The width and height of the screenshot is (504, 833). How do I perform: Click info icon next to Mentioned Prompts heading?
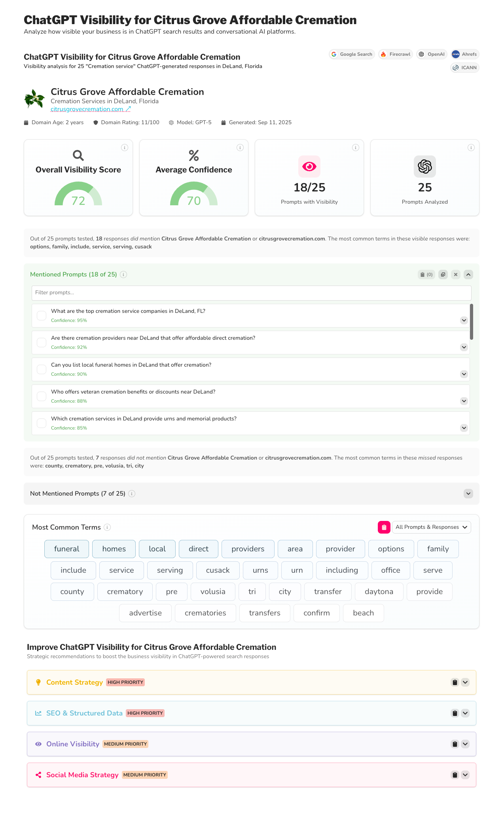pos(123,275)
